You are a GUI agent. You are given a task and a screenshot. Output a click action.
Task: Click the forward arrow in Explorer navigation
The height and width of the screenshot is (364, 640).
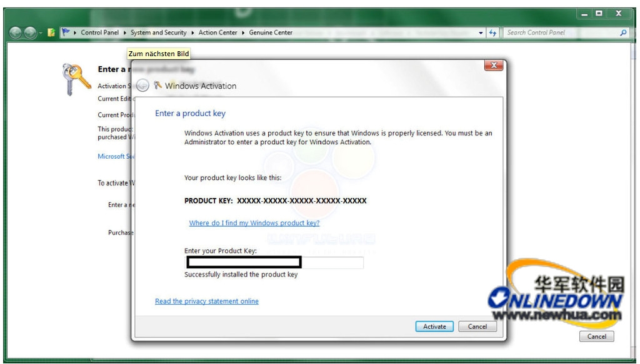(30, 32)
